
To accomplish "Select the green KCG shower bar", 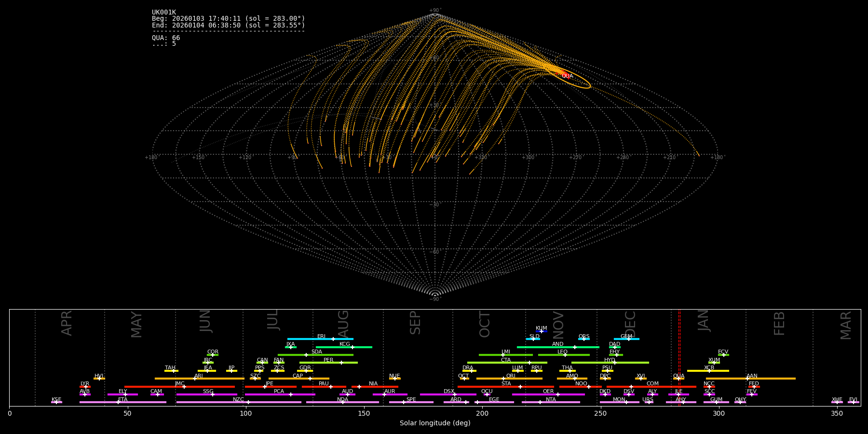I will point(344,347).
